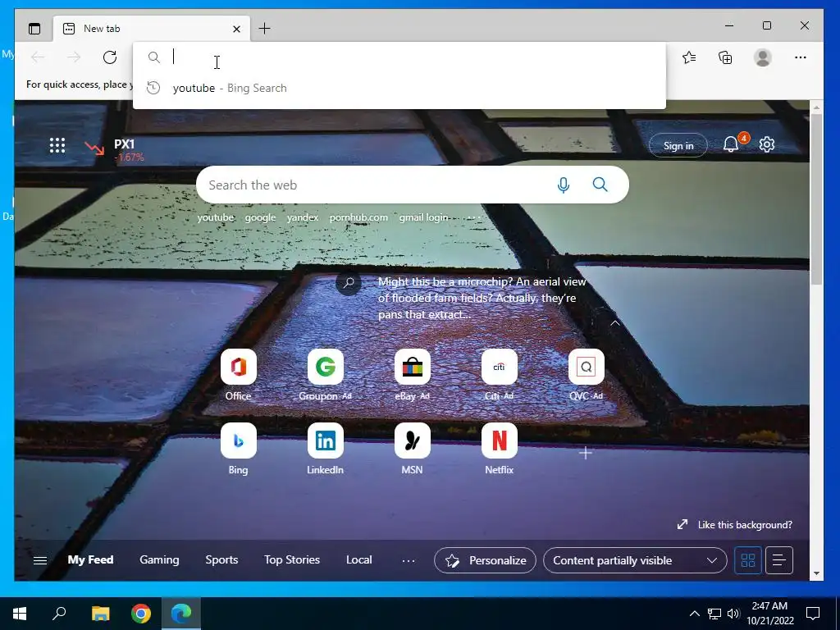Image resolution: width=840 pixels, height=630 pixels.
Task: Show more feed categories ellipsis
Action: [409, 560]
